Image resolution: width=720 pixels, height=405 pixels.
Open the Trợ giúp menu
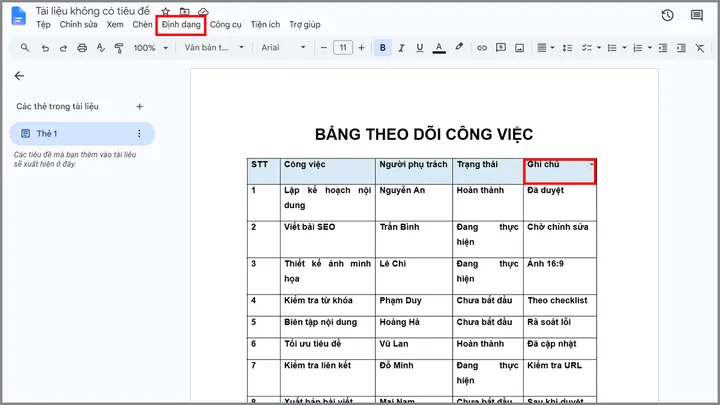[304, 24]
